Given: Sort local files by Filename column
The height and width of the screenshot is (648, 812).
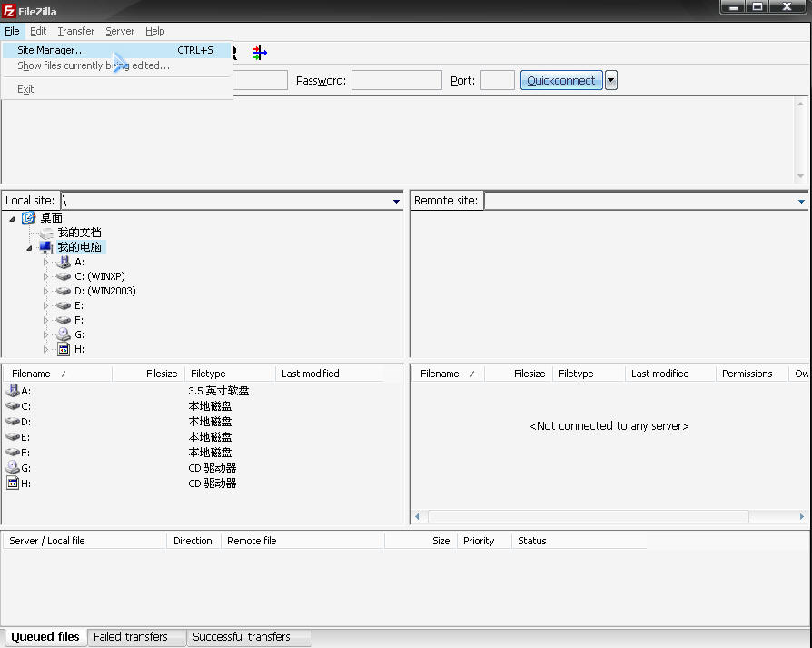Looking at the screenshot, I should pyautogui.click(x=57, y=374).
